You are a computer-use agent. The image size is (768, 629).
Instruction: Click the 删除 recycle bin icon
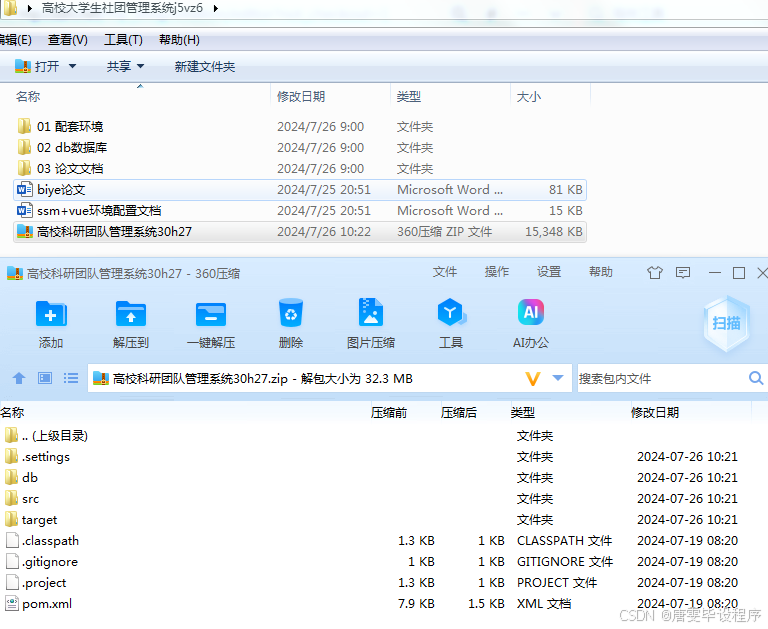coord(291,313)
